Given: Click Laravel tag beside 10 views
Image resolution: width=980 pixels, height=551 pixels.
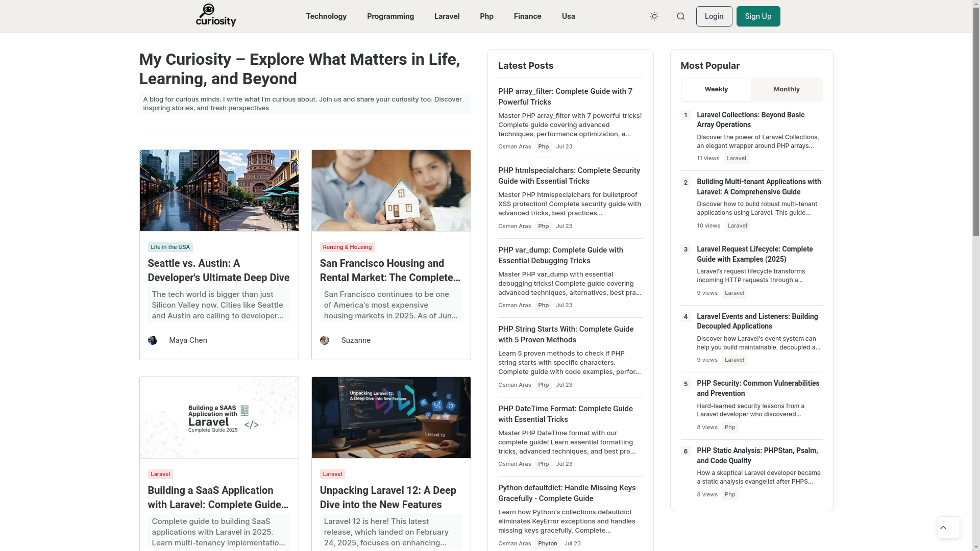Looking at the screenshot, I should pos(737,226).
